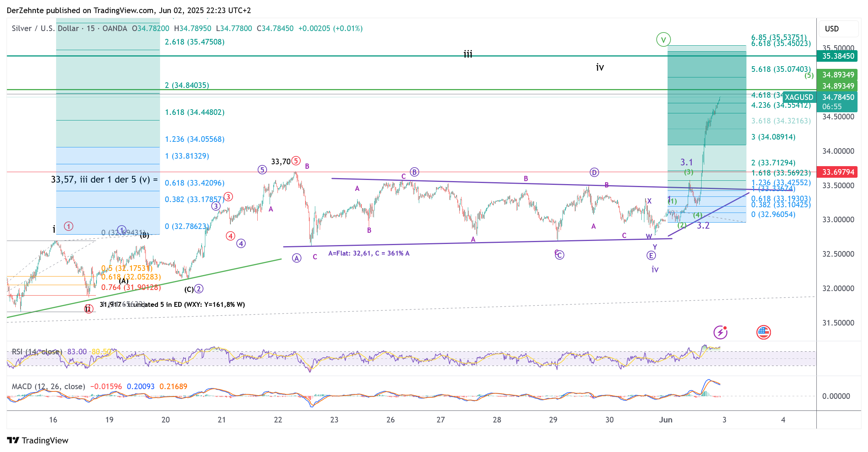This screenshot has width=868, height=452.
Task: Click the Jun date on time axis
Action: (666, 420)
